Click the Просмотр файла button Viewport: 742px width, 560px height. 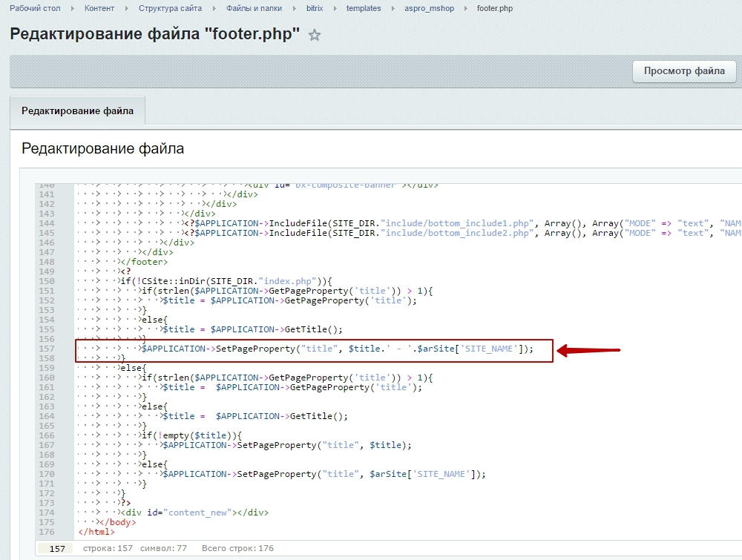tap(683, 71)
